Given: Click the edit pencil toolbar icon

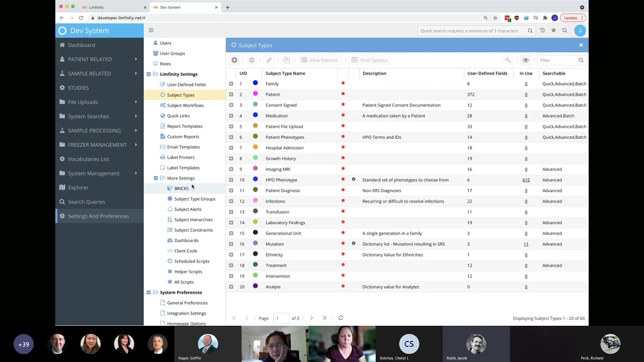Looking at the screenshot, I should pyautogui.click(x=269, y=60).
